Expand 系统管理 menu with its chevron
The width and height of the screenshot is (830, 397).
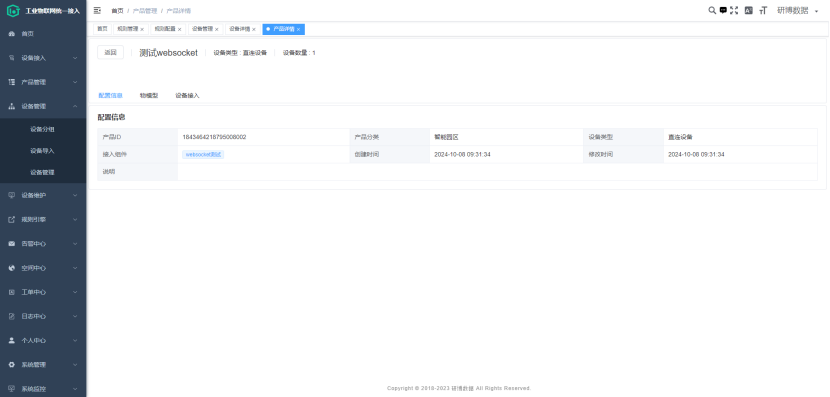(75, 365)
